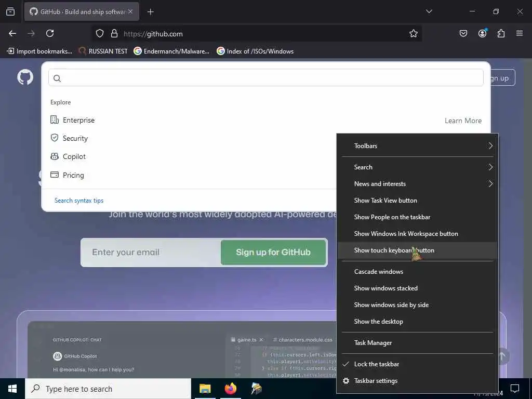Click the Enter your email field
The height and width of the screenshot is (399, 532).
(x=151, y=252)
